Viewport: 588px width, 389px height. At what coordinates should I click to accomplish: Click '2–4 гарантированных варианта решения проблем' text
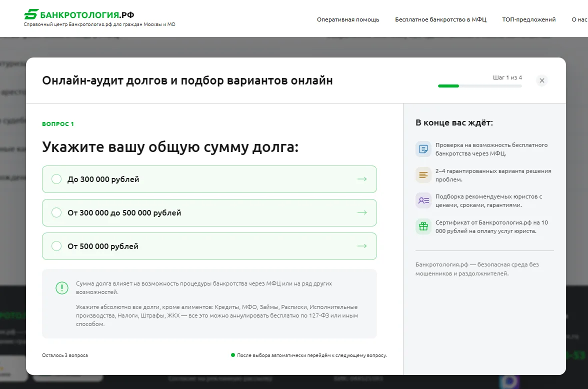[493, 175]
